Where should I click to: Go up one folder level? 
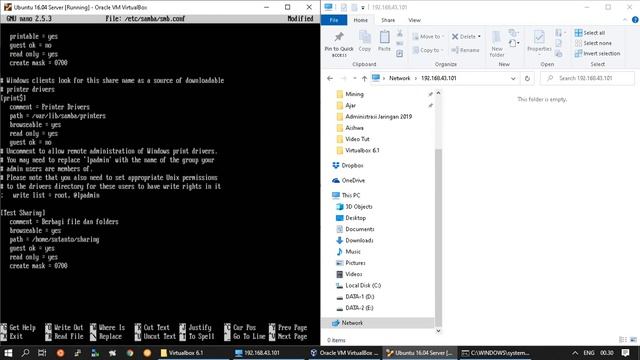point(364,78)
